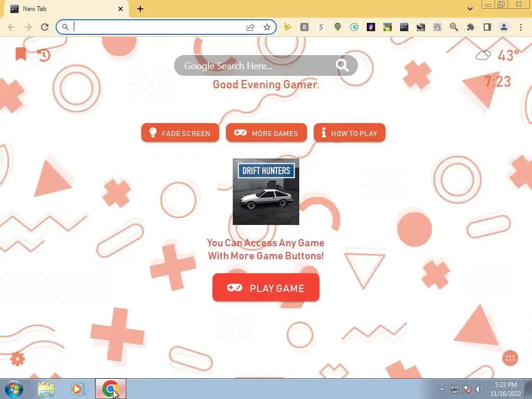Click the bookmark icon on the new tab page
Screen dimensions: 532x399
tap(21, 54)
